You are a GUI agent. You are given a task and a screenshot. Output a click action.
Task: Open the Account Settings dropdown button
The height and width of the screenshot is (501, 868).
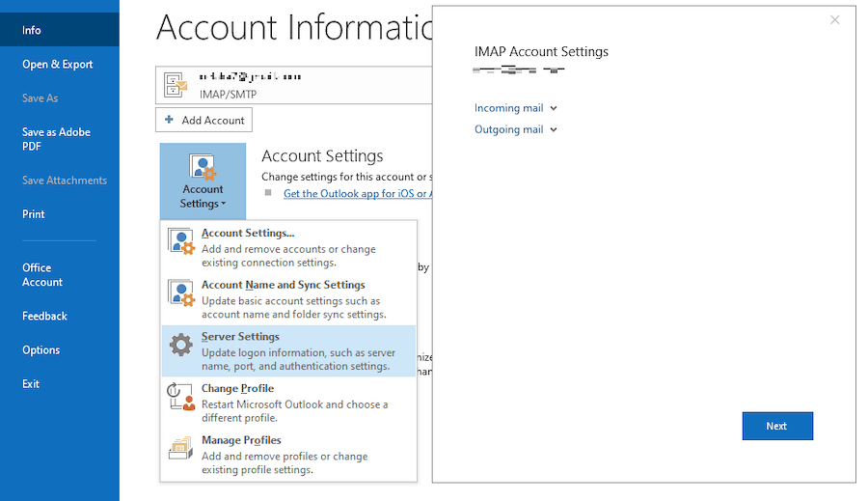click(203, 181)
